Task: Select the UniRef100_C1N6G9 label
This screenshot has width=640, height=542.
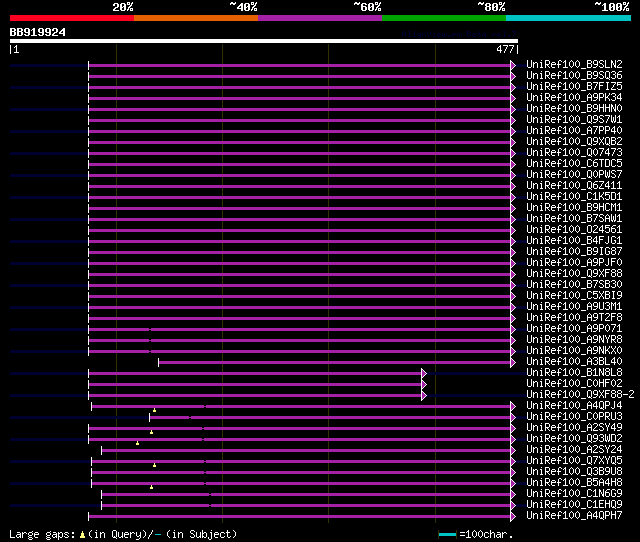Action: click(x=574, y=494)
